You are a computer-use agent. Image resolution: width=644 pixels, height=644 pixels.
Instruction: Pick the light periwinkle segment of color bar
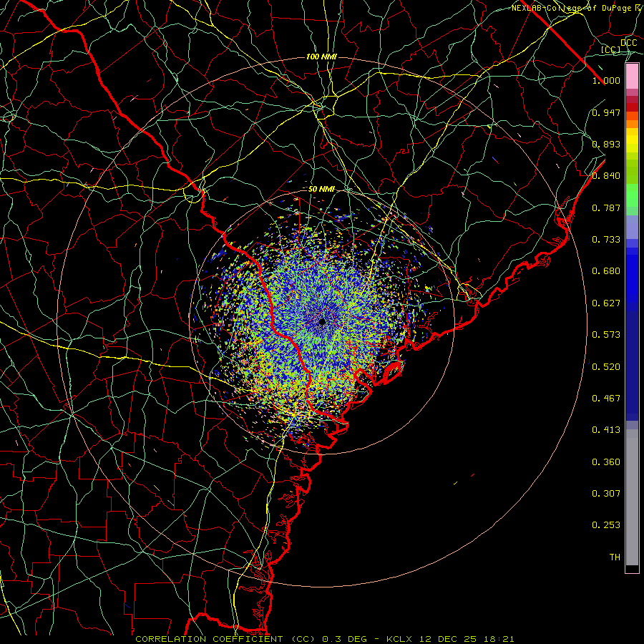point(632,227)
